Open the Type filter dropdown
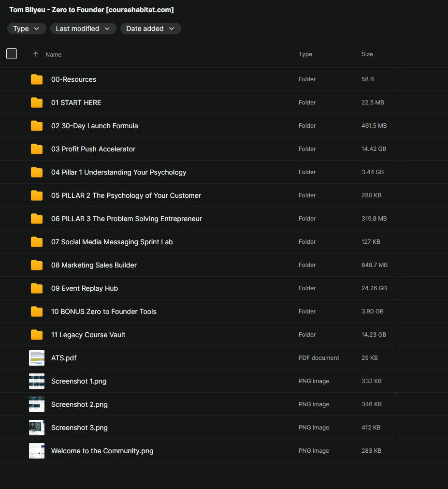 (x=27, y=29)
